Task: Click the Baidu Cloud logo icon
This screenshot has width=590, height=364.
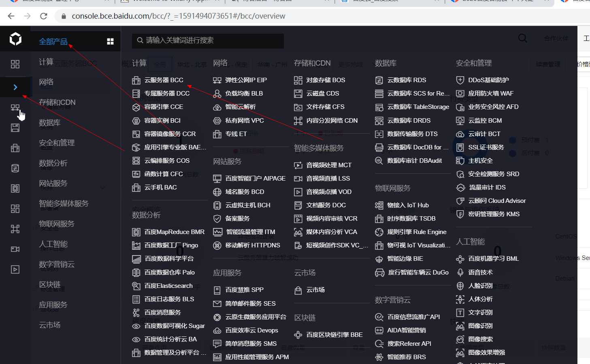Action: click(x=15, y=39)
